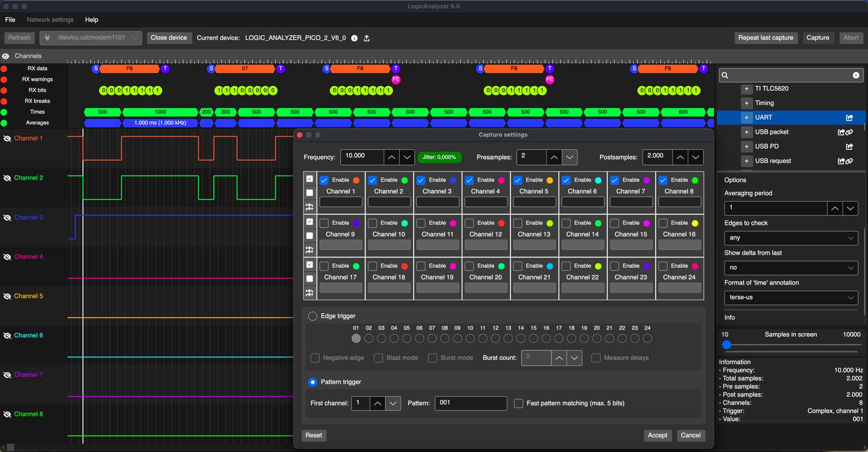The width and height of the screenshot is (868, 452).
Task: Enable Channel 9 checkbox
Action: (324, 223)
